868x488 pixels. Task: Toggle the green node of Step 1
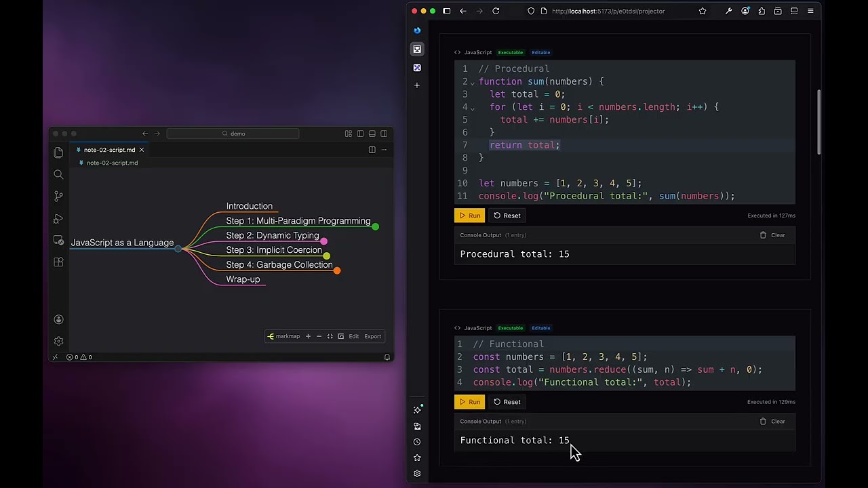376,226
